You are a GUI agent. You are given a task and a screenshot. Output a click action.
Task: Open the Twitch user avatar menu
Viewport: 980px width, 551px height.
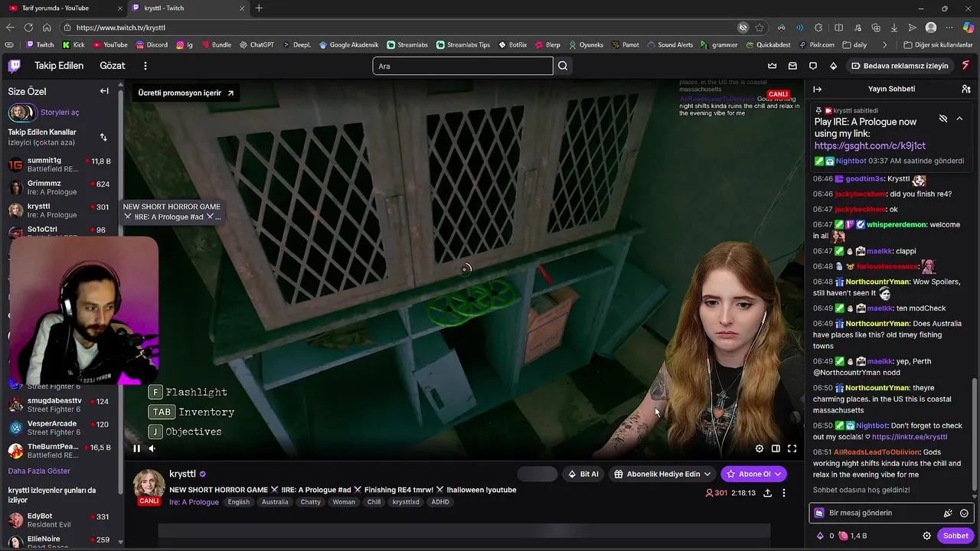point(965,66)
